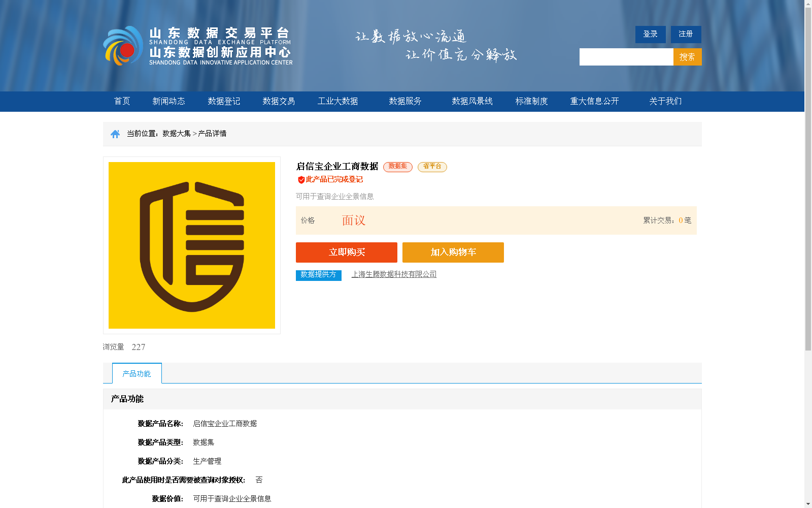
Task: Click 数据大集 breadcrumb link
Action: point(177,134)
